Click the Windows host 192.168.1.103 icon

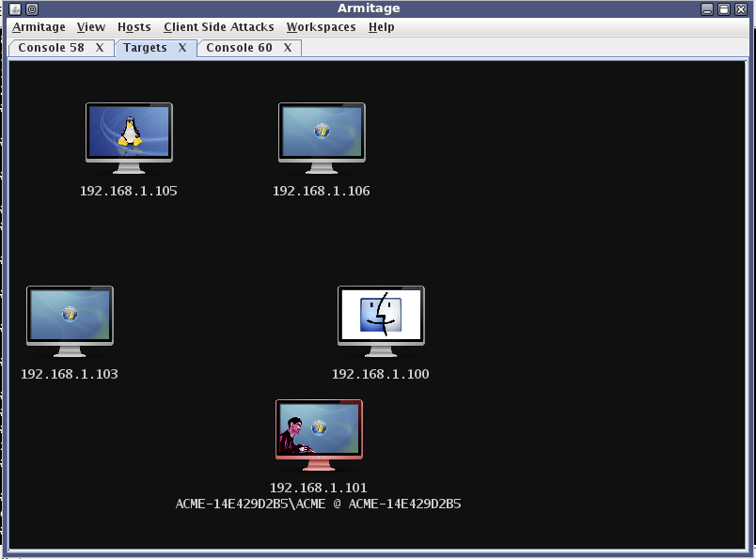[x=70, y=320]
